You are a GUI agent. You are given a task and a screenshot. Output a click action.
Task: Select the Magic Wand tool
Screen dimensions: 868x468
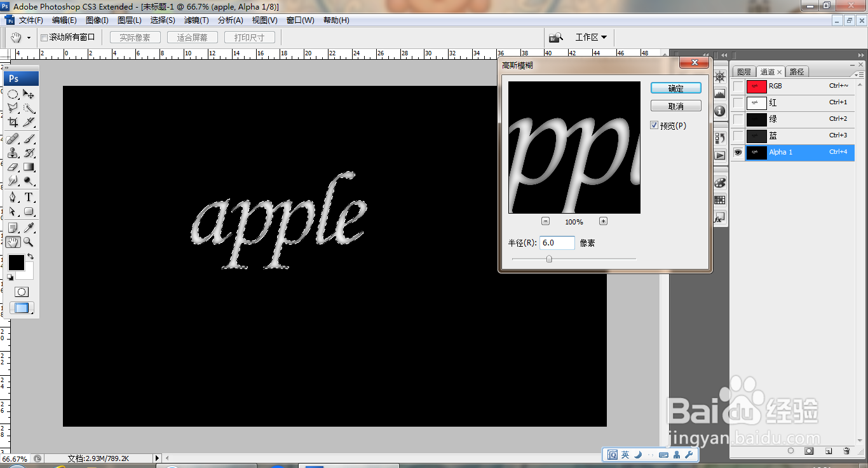point(29,108)
